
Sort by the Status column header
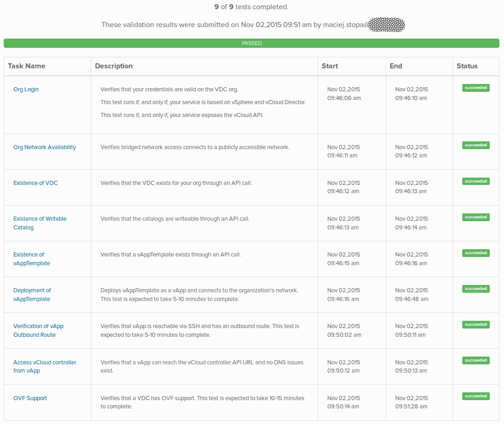(467, 66)
